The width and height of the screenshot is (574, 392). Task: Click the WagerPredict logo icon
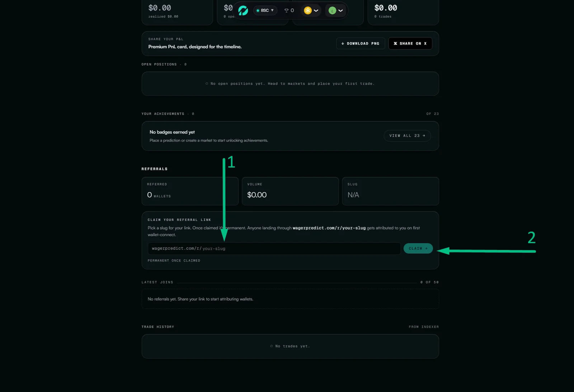pyautogui.click(x=243, y=10)
